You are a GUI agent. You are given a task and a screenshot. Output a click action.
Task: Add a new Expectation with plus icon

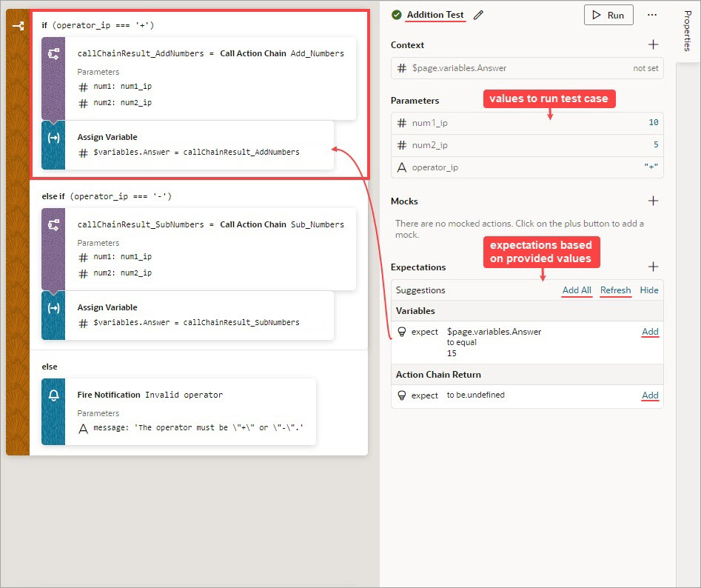[x=653, y=267]
